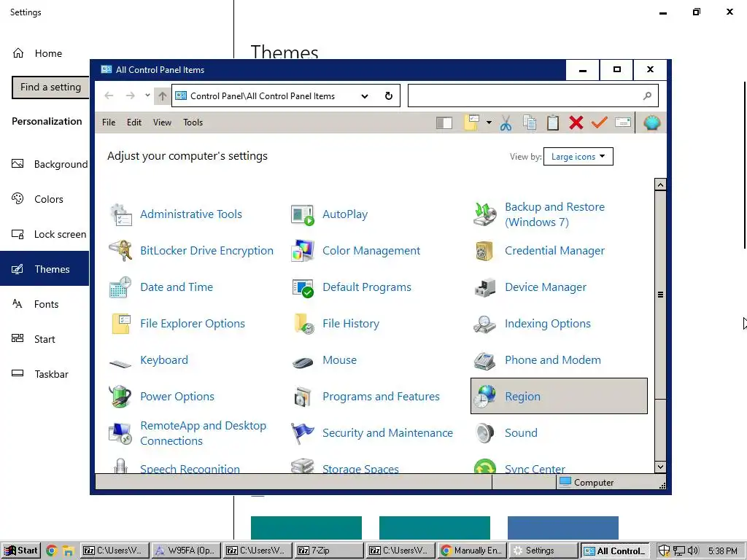747x560 pixels.
Task: Select Colors in the Settings sidebar
Action: point(44,199)
